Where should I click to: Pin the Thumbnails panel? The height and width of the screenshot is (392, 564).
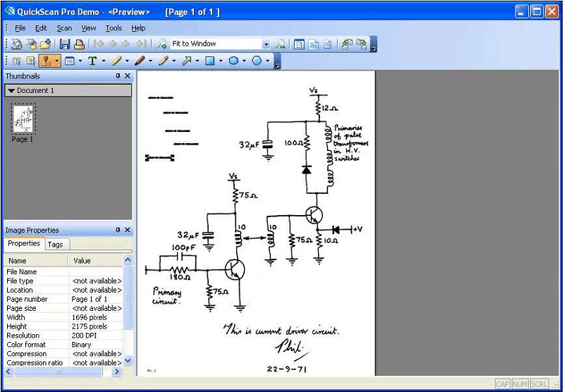pos(118,76)
